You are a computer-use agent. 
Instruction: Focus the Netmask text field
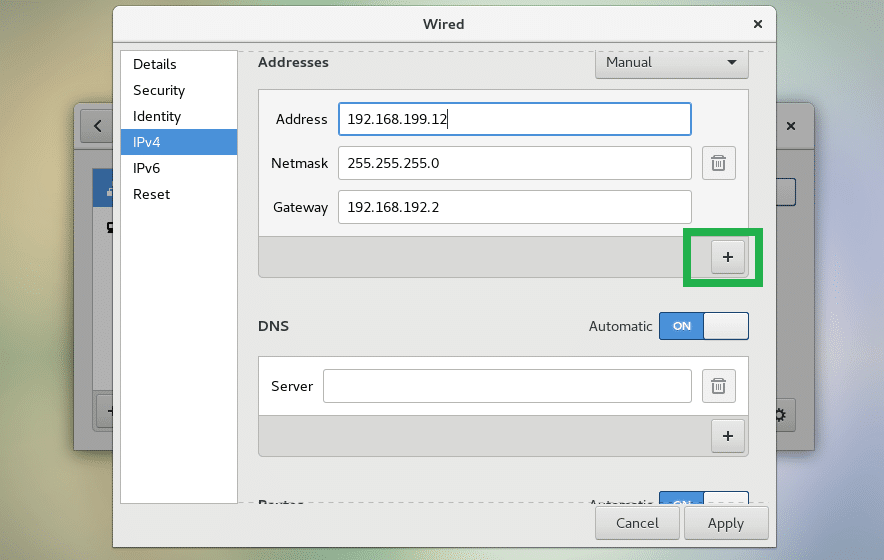[514, 163]
